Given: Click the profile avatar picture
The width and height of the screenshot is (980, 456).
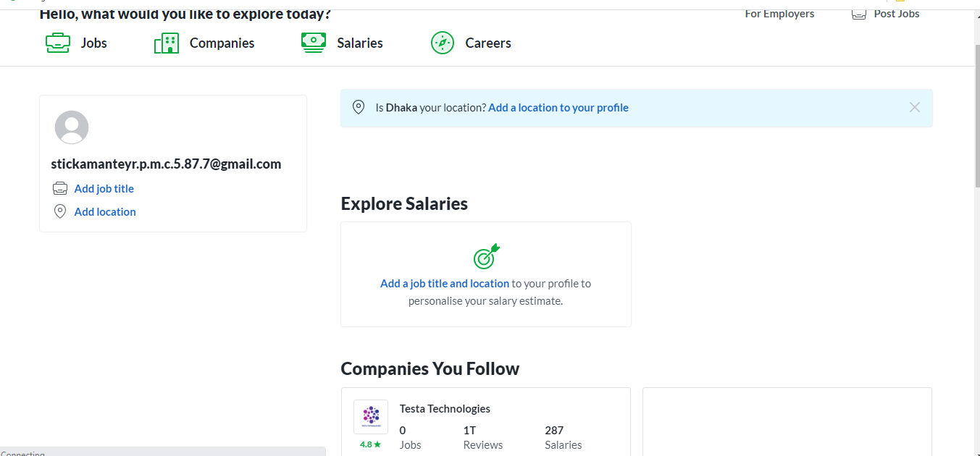Looking at the screenshot, I should point(72,127).
